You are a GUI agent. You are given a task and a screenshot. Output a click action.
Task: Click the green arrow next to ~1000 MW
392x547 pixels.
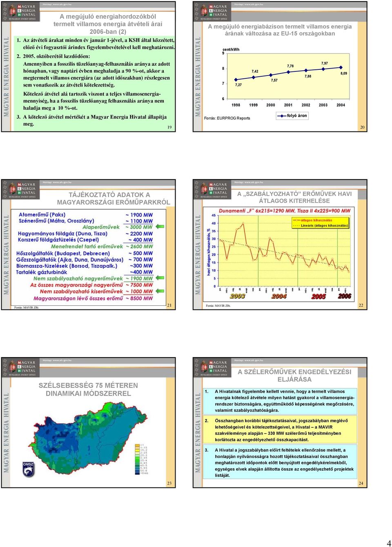pos(160,291)
